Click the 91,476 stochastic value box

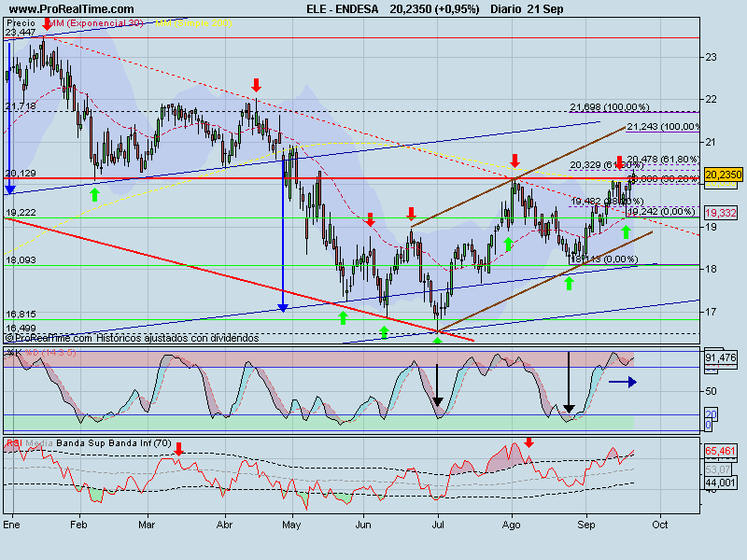click(720, 357)
